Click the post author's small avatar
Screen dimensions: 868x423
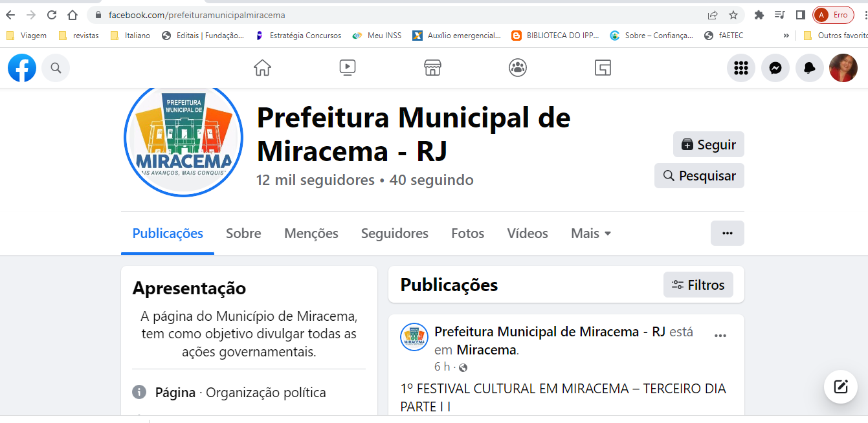(x=414, y=337)
